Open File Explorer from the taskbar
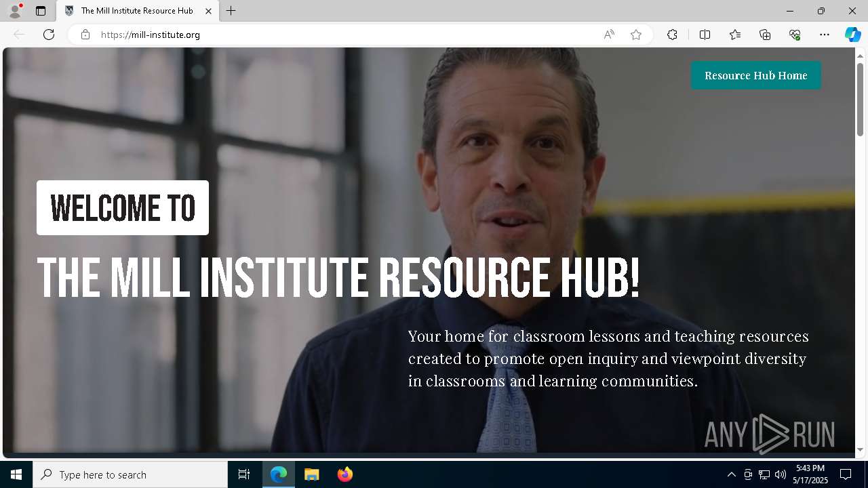Image resolution: width=868 pixels, height=488 pixels. click(312, 474)
